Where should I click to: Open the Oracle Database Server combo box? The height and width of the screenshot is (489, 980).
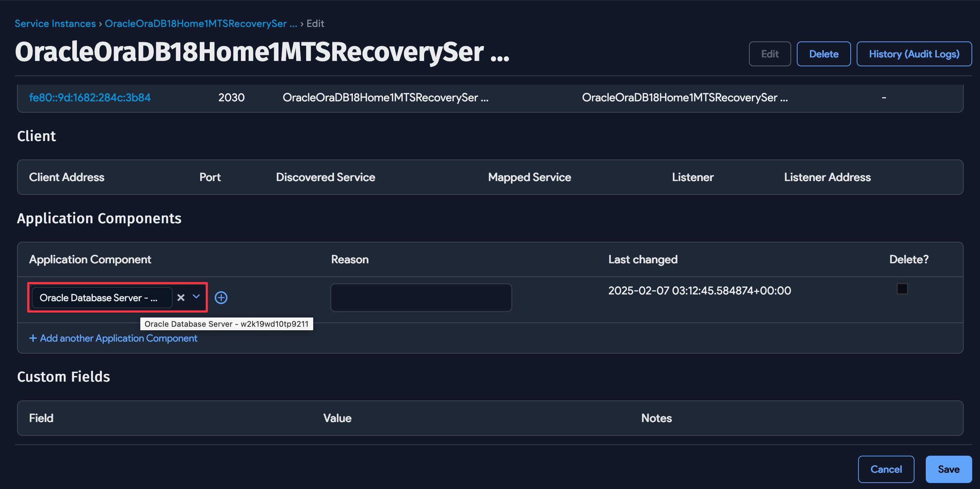[x=101, y=298]
